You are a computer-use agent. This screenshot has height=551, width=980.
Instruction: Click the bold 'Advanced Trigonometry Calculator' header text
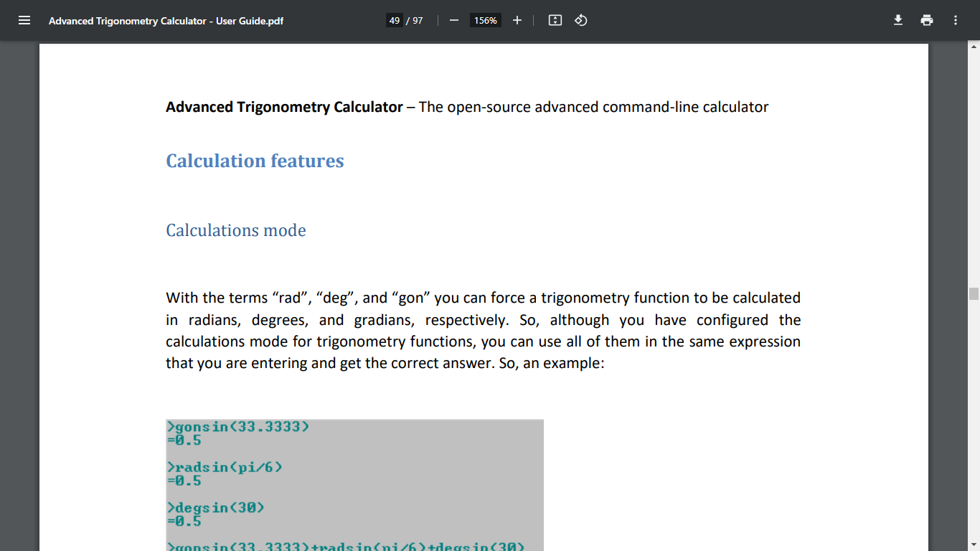[x=284, y=107]
